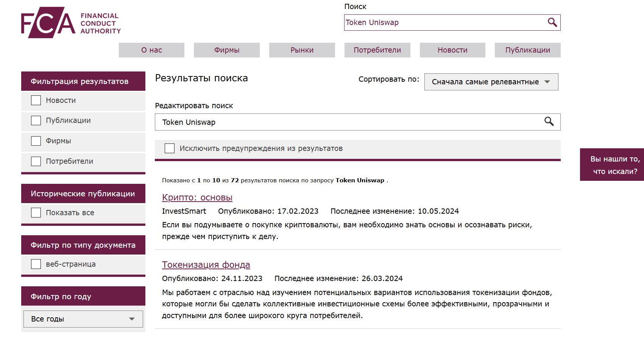
Task: Open the Токенизация фонда result link
Action: (206, 265)
